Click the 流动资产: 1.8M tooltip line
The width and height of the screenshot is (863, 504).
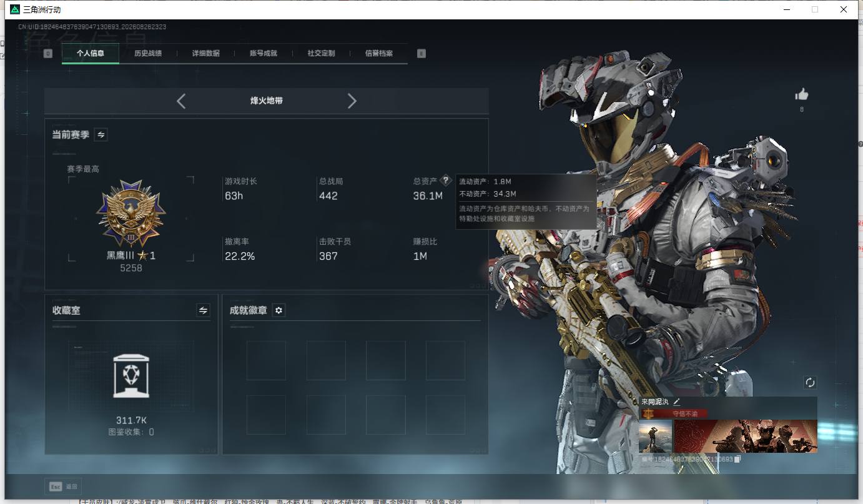coord(485,182)
